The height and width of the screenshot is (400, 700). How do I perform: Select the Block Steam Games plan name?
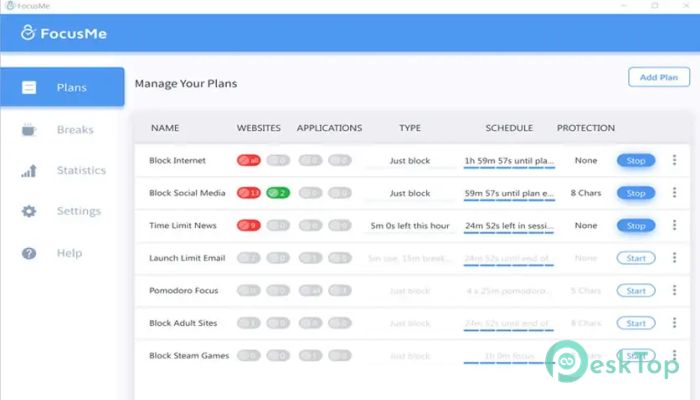(189, 356)
